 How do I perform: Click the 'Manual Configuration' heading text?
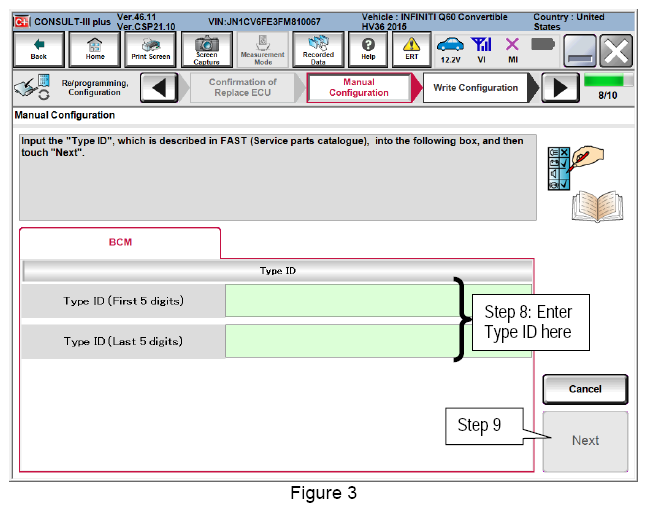point(64,115)
